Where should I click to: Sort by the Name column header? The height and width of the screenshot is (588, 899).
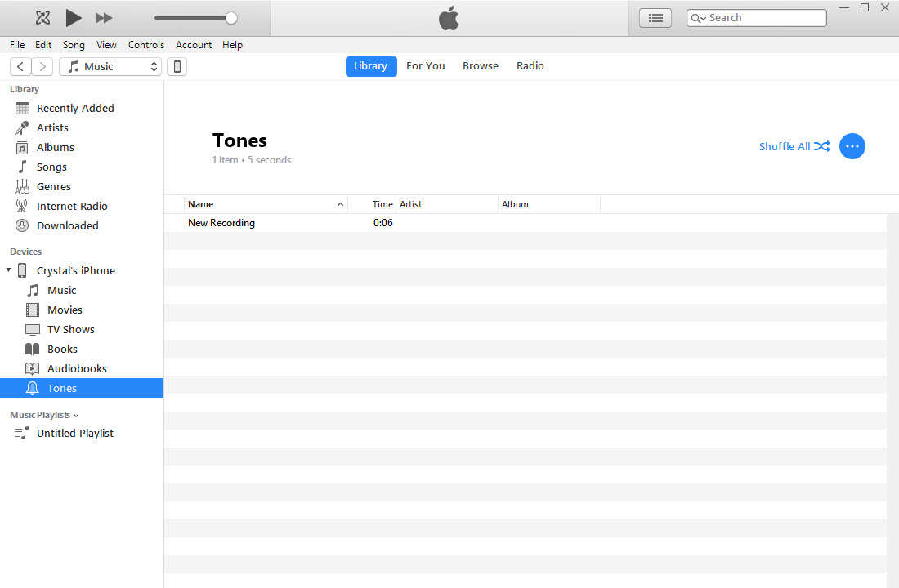266,205
